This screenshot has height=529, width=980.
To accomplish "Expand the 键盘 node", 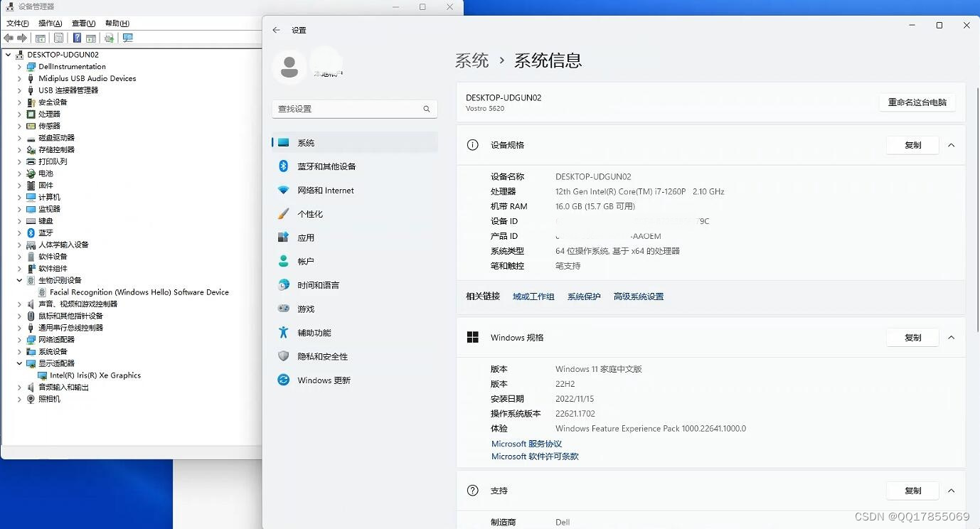I will (x=19, y=221).
